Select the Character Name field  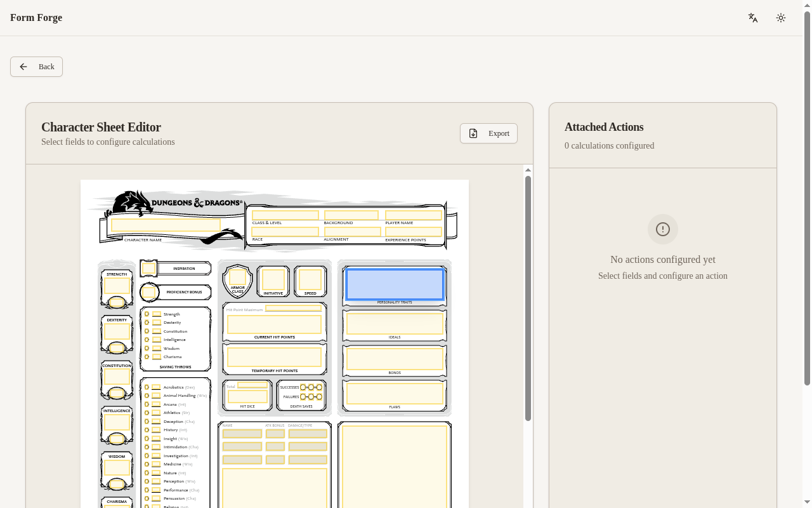coord(166,225)
